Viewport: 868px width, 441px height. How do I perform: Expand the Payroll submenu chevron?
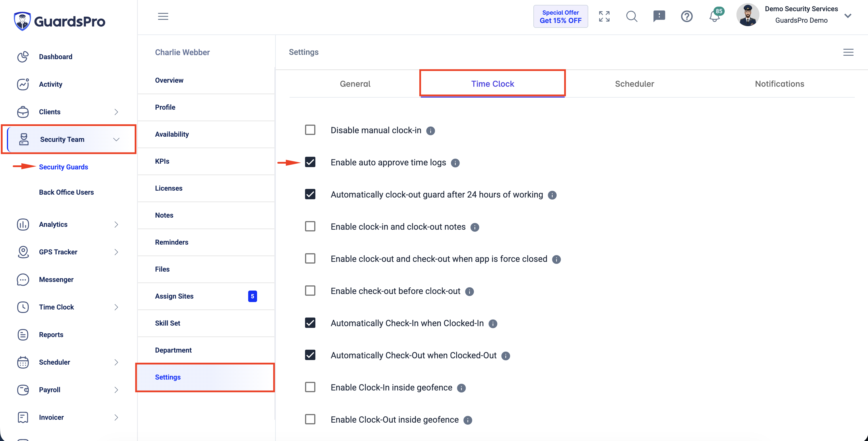click(116, 390)
